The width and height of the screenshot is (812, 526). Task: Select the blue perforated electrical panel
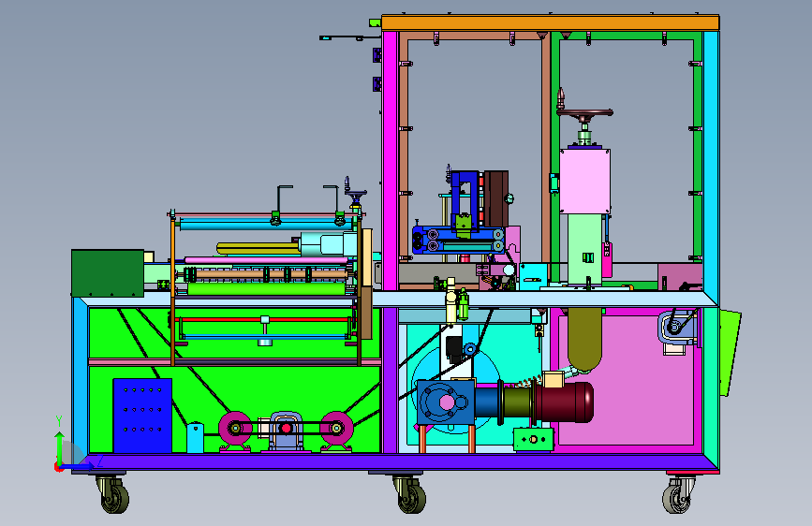click(142, 416)
